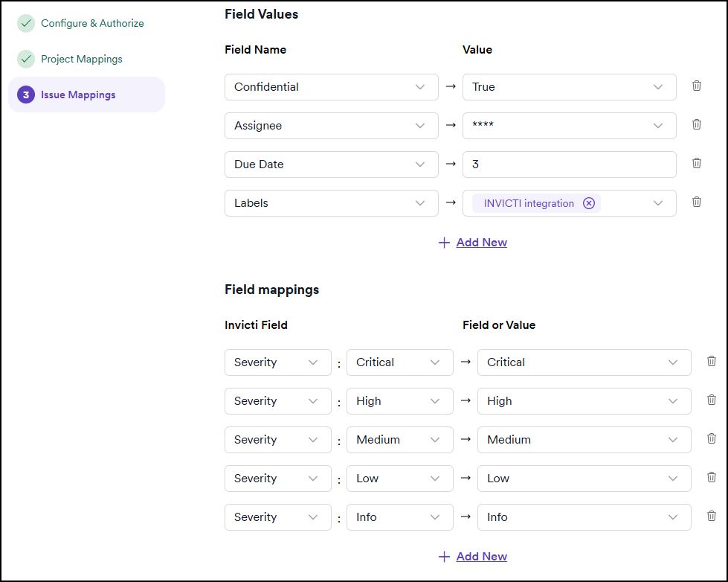Image resolution: width=728 pixels, height=582 pixels.
Task: Navigate to the Project Mappings step
Action: coord(82,59)
